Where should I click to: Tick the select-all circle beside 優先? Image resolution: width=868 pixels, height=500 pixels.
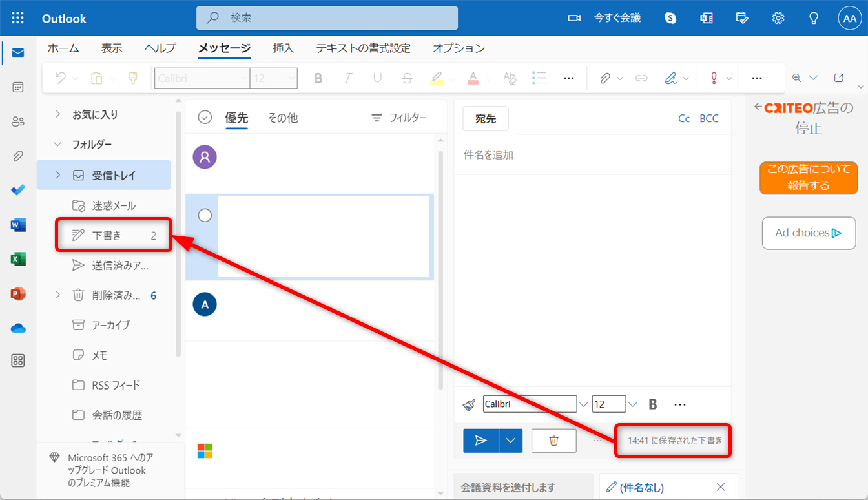(205, 118)
